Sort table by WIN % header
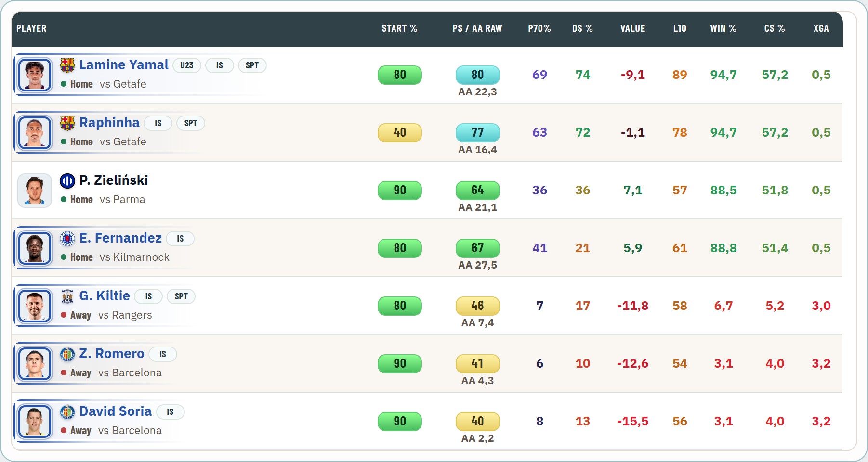This screenshot has width=868, height=462. click(x=723, y=28)
